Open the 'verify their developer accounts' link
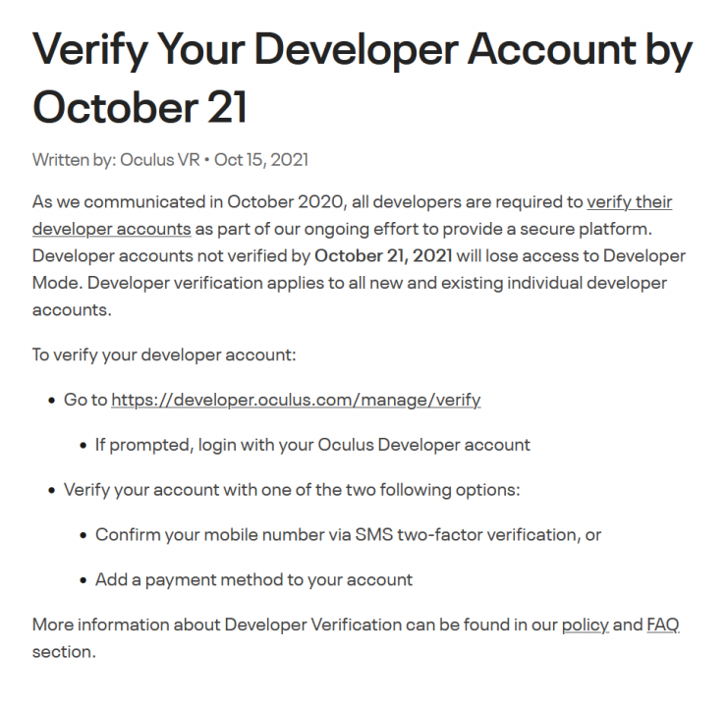728x707 pixels. [x=629, y=203]
